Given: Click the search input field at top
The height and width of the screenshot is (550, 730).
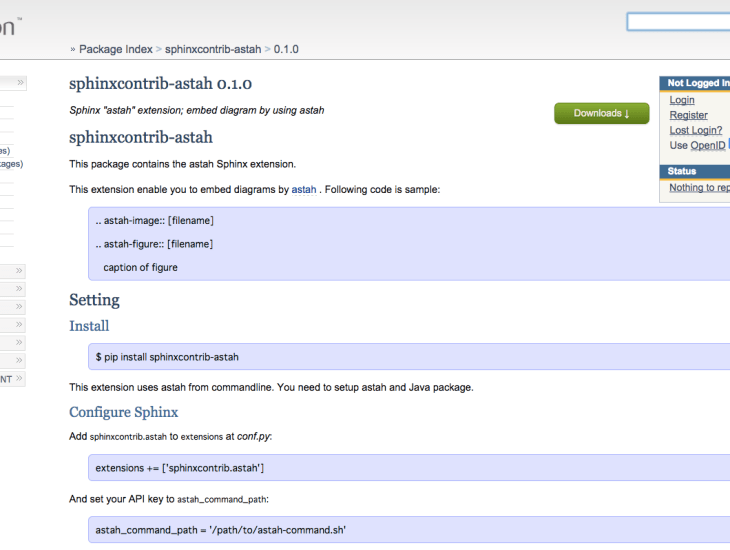Looking at the screenshot, I should click(678, 22).
